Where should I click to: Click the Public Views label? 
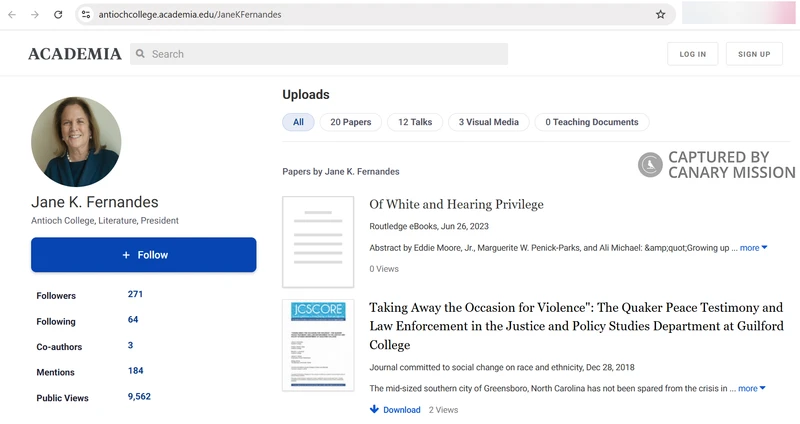pos(62,398)
